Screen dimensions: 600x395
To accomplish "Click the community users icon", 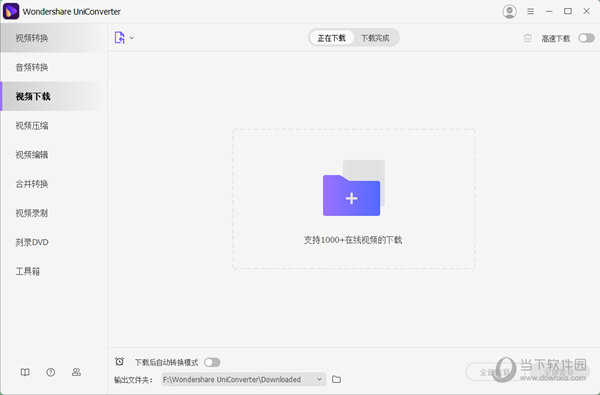I will coord(76,372).
